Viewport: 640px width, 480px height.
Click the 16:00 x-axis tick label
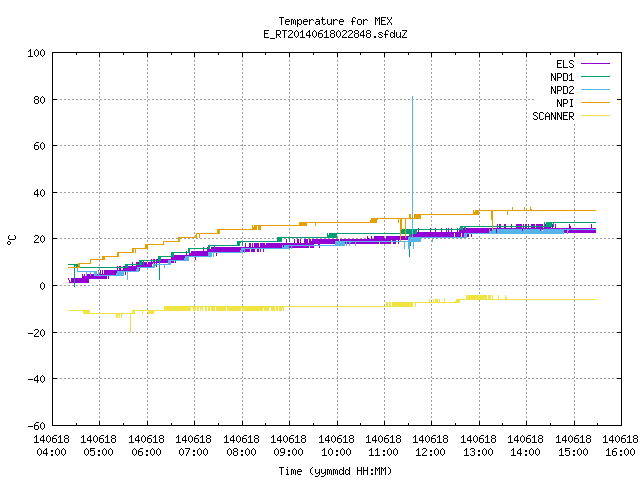tap(620, 452)
